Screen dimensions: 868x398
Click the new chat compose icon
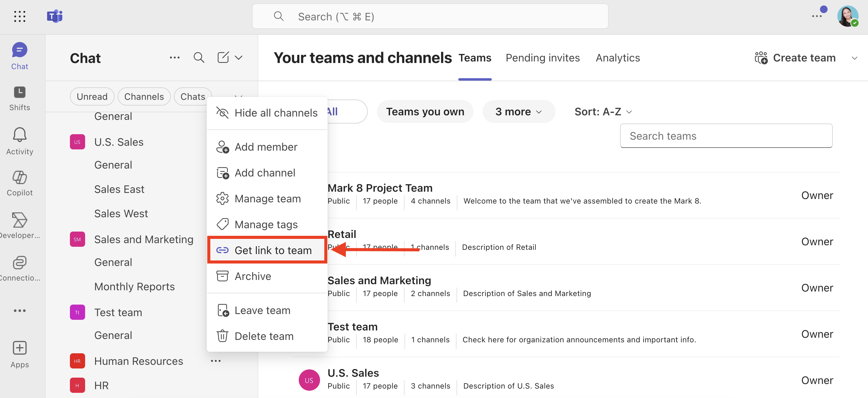tap(223, 58)
